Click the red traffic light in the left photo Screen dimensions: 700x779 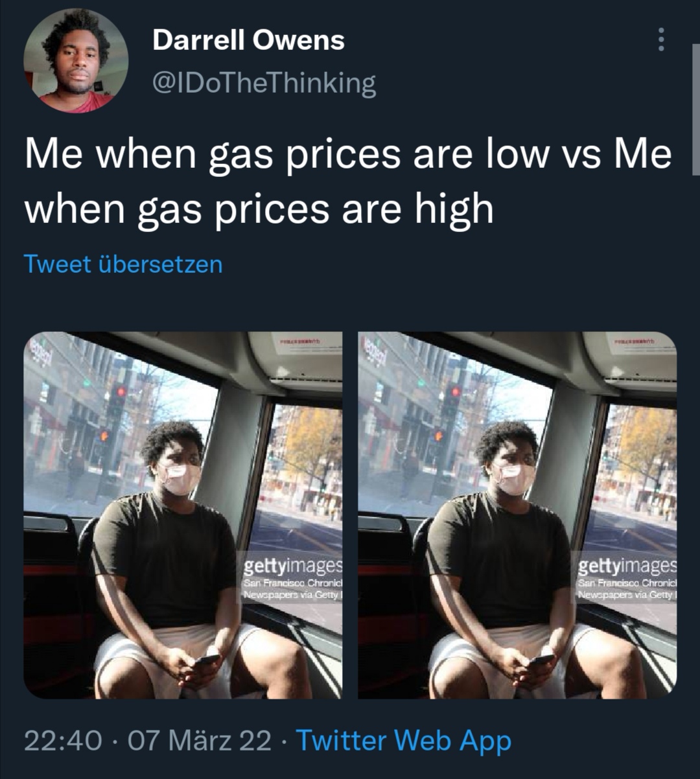pyautogui.click(x=120, y=391)
